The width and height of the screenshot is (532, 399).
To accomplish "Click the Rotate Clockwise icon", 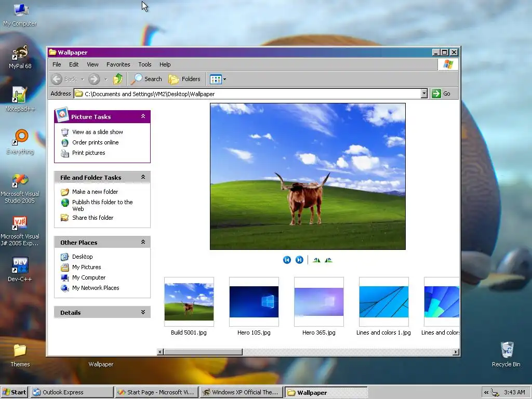I will [x=316, y=260].
